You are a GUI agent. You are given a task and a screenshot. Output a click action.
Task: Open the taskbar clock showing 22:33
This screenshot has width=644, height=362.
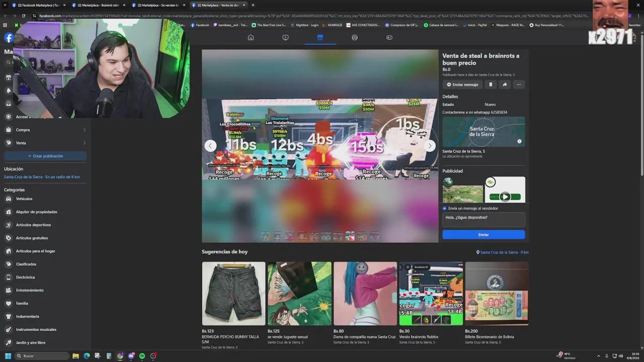point(632,356)
